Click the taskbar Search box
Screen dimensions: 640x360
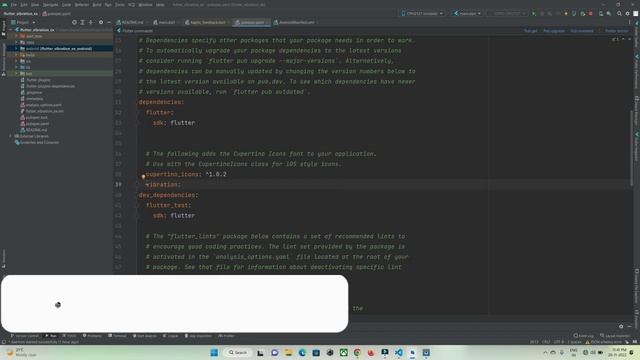[x=238, y=353]
